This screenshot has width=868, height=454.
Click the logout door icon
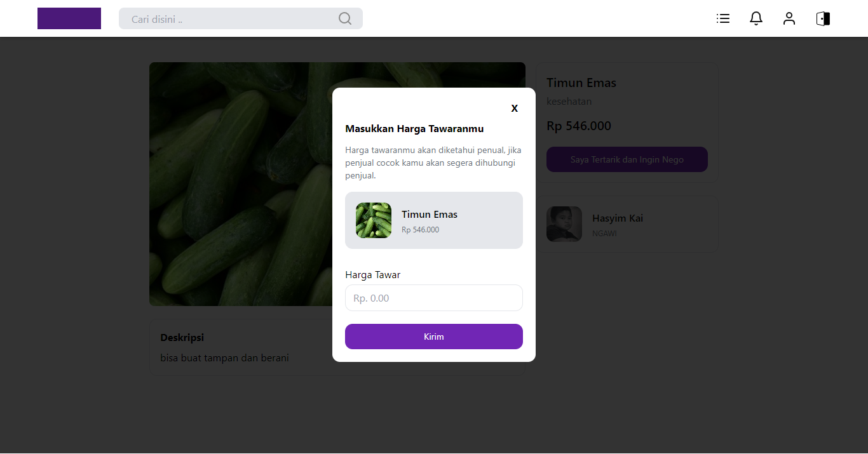click(x=823, y=18)
